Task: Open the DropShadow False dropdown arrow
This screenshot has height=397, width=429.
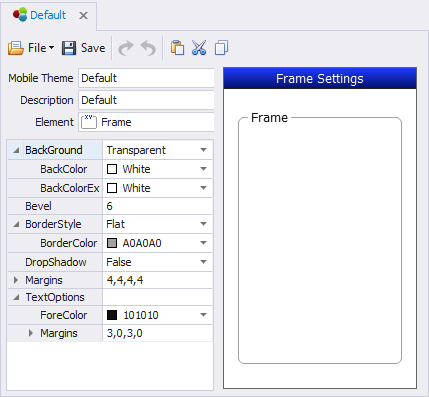Action: click(x=203, y=262)
